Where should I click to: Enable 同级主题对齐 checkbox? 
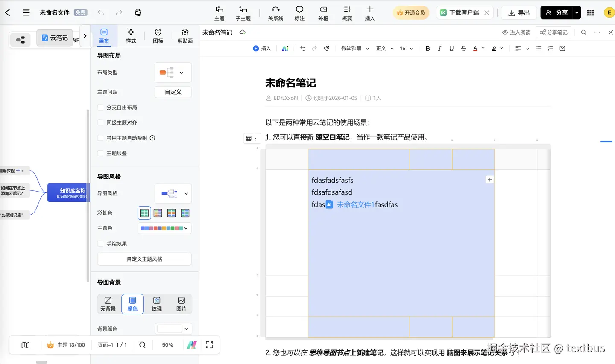100,123
